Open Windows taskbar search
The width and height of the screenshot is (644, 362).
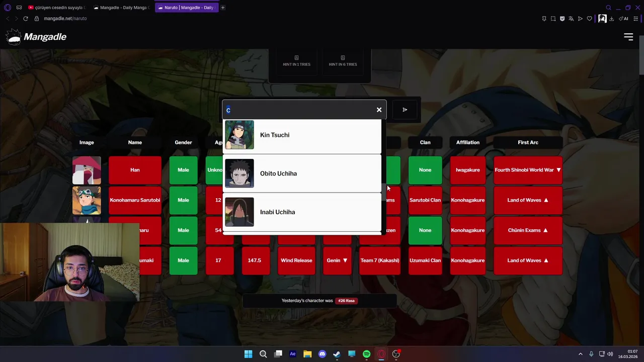263,354
